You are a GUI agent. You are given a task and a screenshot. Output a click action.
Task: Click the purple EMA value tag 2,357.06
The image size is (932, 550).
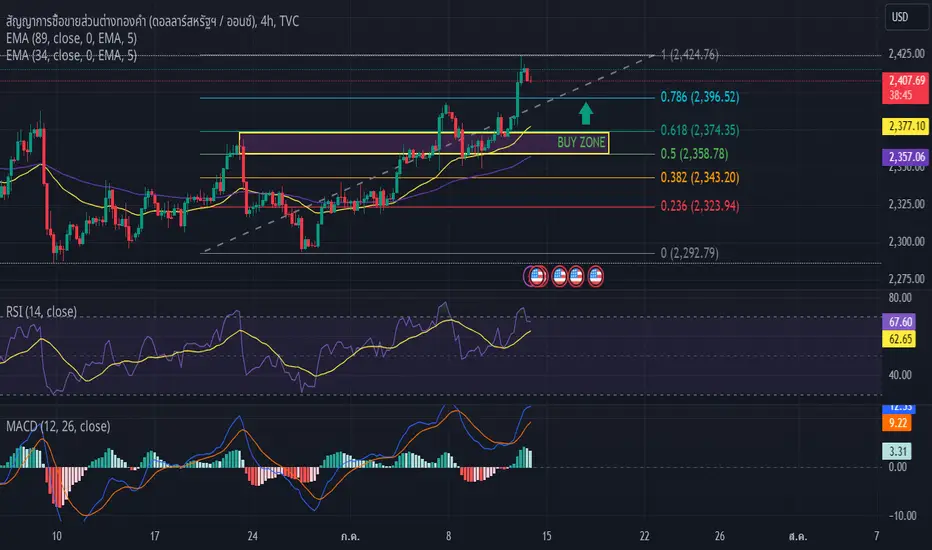[905, 157]
